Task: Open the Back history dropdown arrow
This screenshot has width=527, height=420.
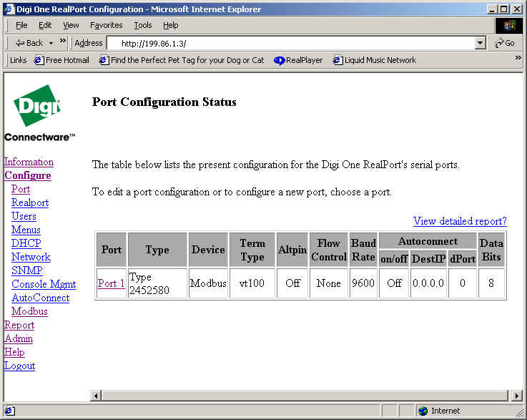Action: [51, 43]
